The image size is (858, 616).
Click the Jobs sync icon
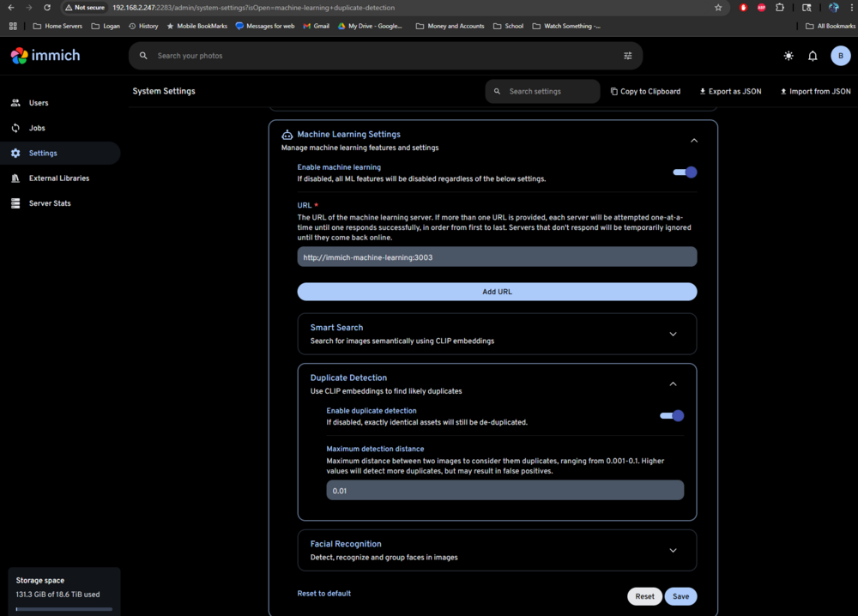tap(15, 128)
